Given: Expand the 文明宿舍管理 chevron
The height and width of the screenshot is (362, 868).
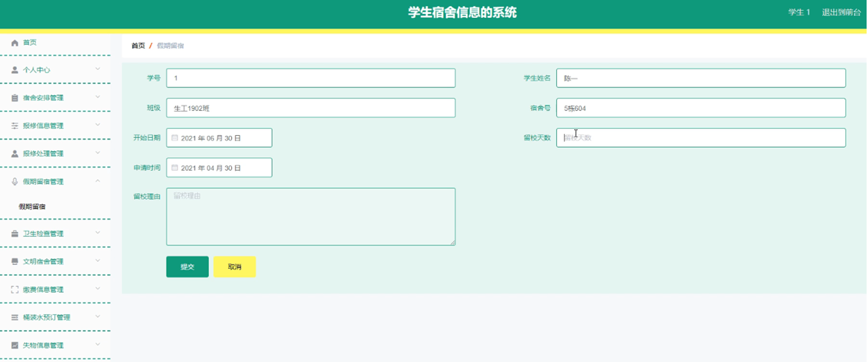Looking at the screenshot, I should (x=98, y=261).
